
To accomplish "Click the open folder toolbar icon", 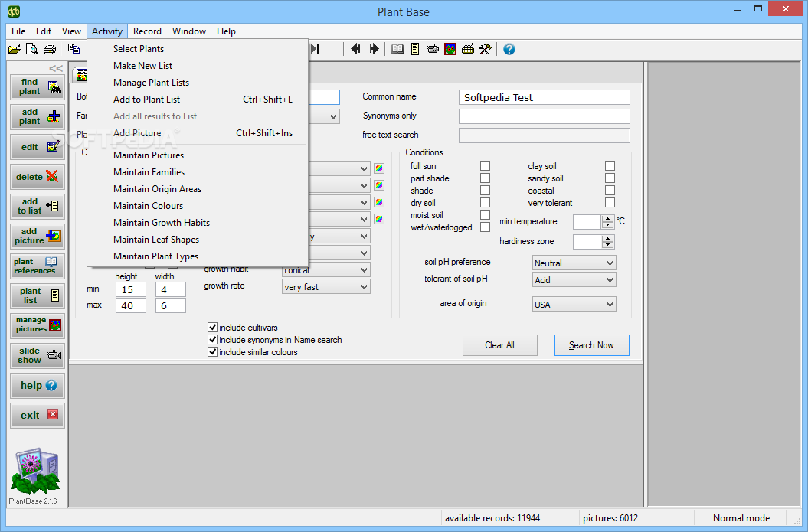I will point(15,50).
